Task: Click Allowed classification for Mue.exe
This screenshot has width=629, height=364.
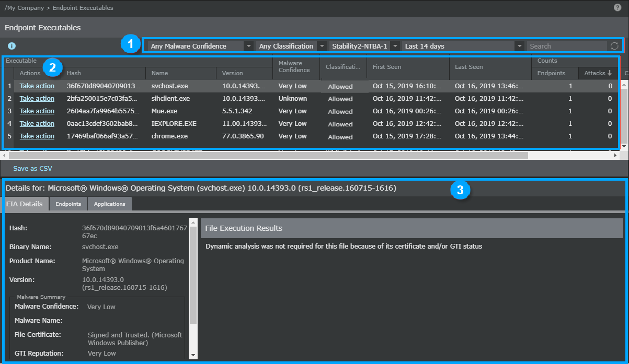Action: 340,111
